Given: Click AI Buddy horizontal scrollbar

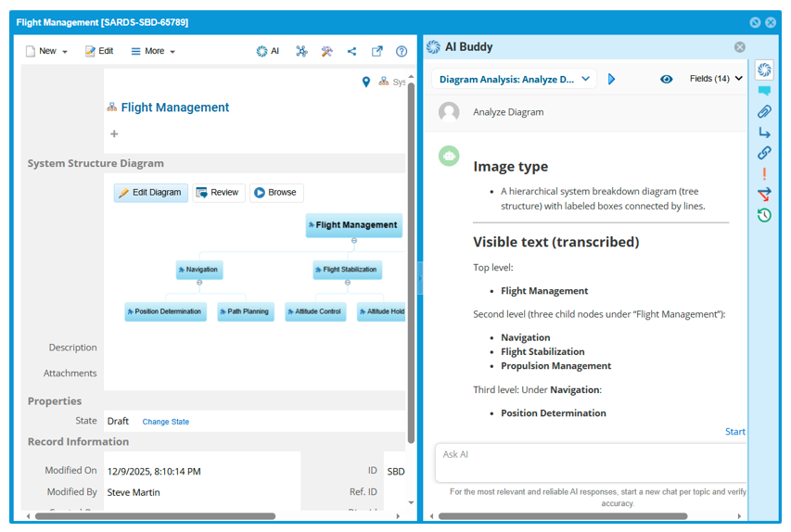Looking at the screenshot, I should (x=563, y=516).
